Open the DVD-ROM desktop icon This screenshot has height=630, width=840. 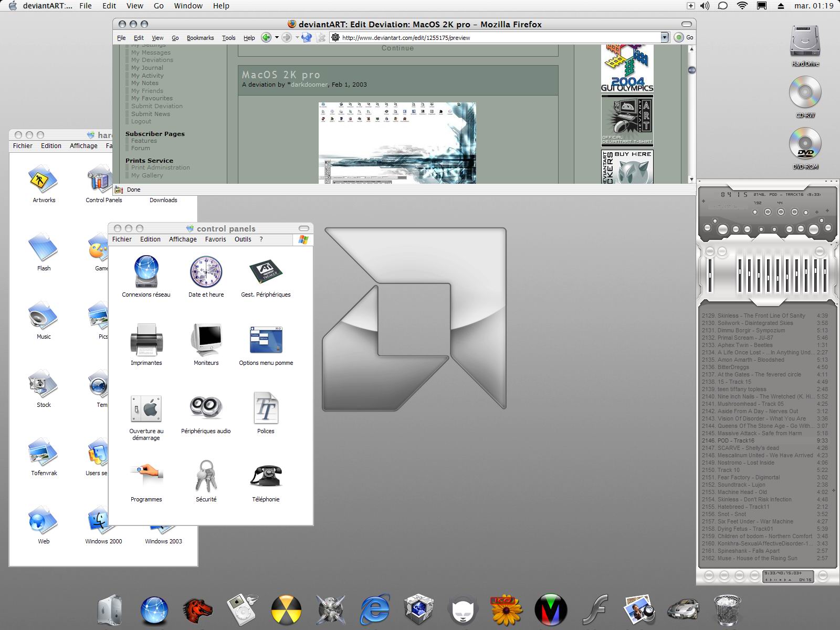pos(805,144)
